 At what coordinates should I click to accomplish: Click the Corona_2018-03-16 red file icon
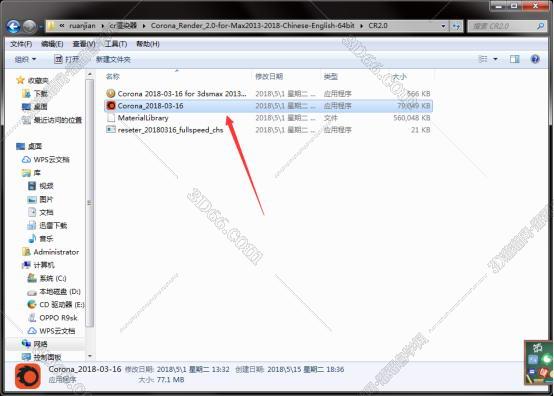click(111, 105)
